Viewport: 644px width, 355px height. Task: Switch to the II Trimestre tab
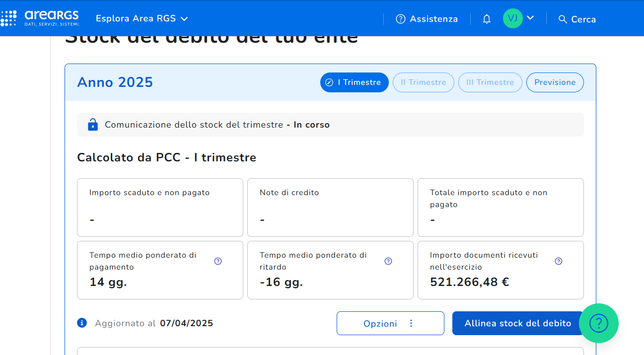tap(423, 82)
